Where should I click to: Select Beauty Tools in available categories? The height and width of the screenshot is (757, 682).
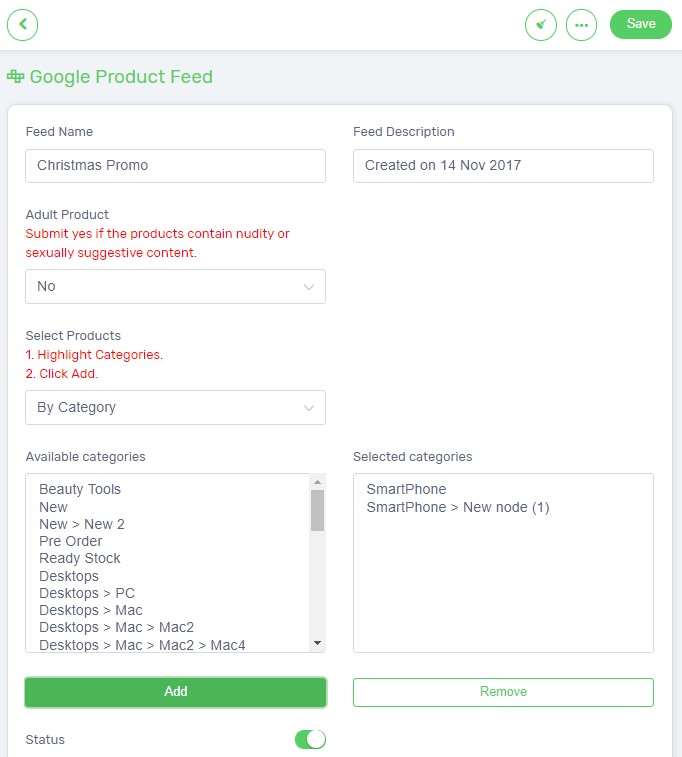[x=80, y=489]
